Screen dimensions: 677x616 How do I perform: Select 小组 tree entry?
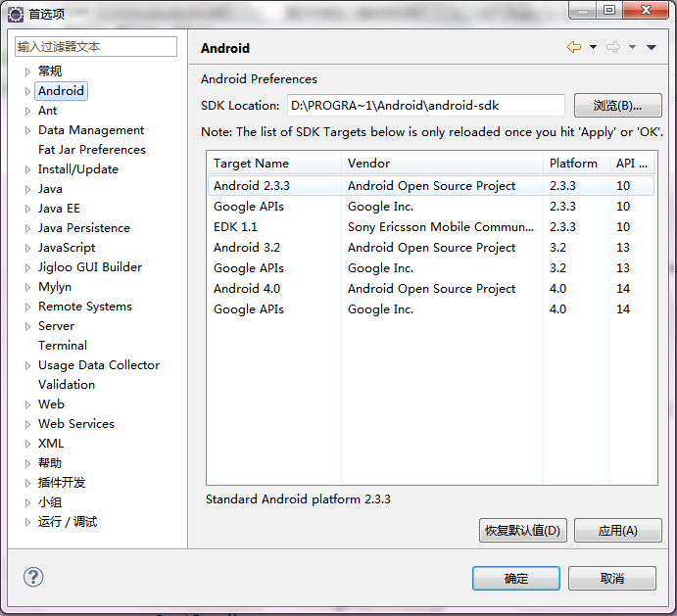click(50, 502)
